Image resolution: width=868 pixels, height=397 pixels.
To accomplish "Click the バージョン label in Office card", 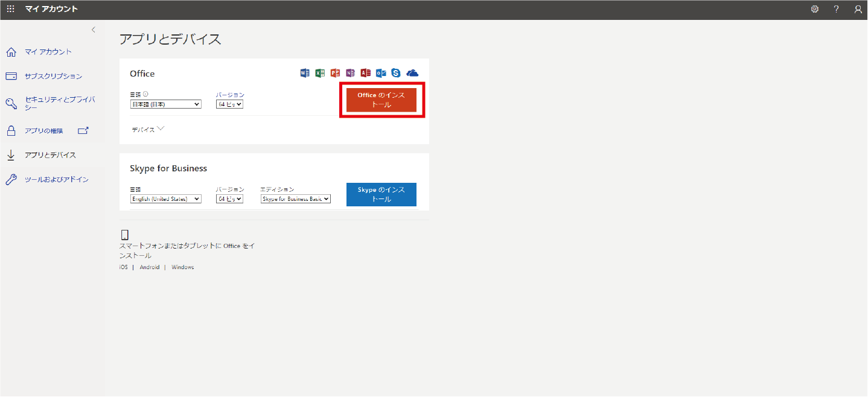I will pyautogui.click(x=230, y=95).
